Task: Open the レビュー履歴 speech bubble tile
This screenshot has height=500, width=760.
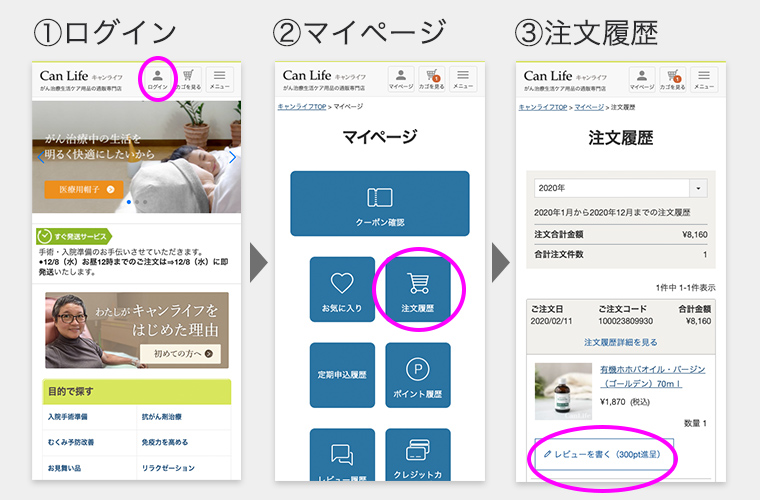Action: (342, 455)
